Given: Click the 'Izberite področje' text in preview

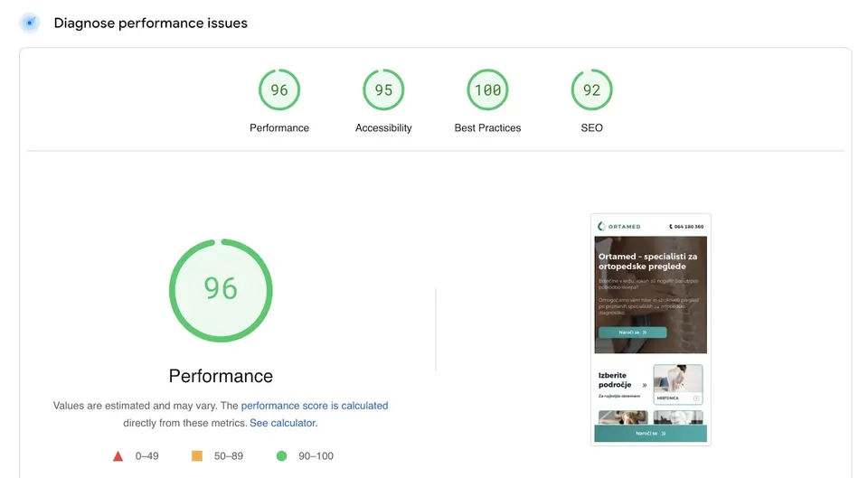Looking at the screenshot, I should pos(615,380).
